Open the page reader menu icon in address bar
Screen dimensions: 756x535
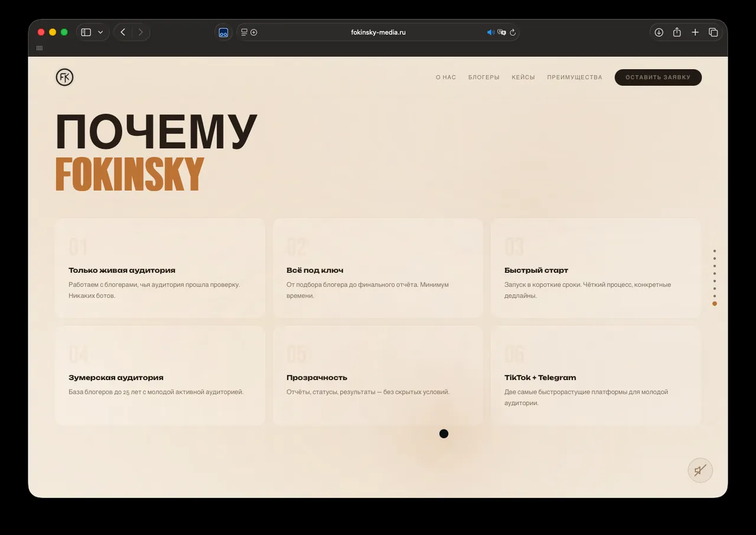245,33
